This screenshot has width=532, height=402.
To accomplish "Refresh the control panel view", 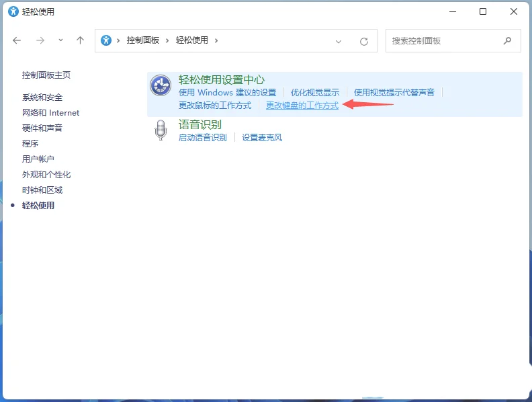I will click(364, 42).
